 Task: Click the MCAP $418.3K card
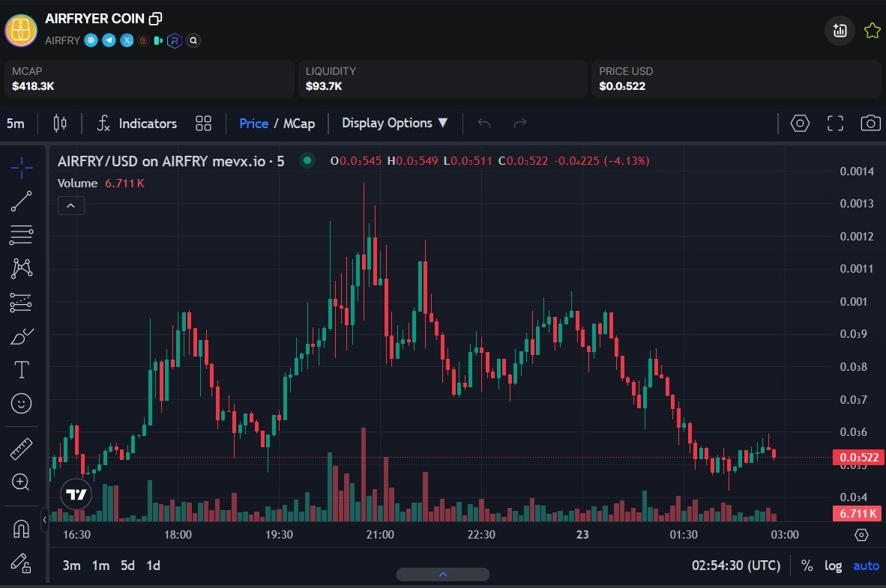pos(148,79)
